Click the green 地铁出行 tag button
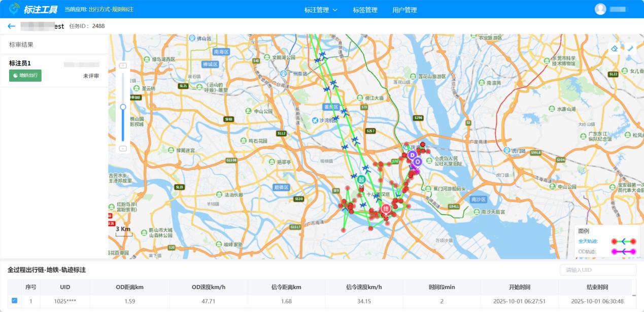 point(25,76)
